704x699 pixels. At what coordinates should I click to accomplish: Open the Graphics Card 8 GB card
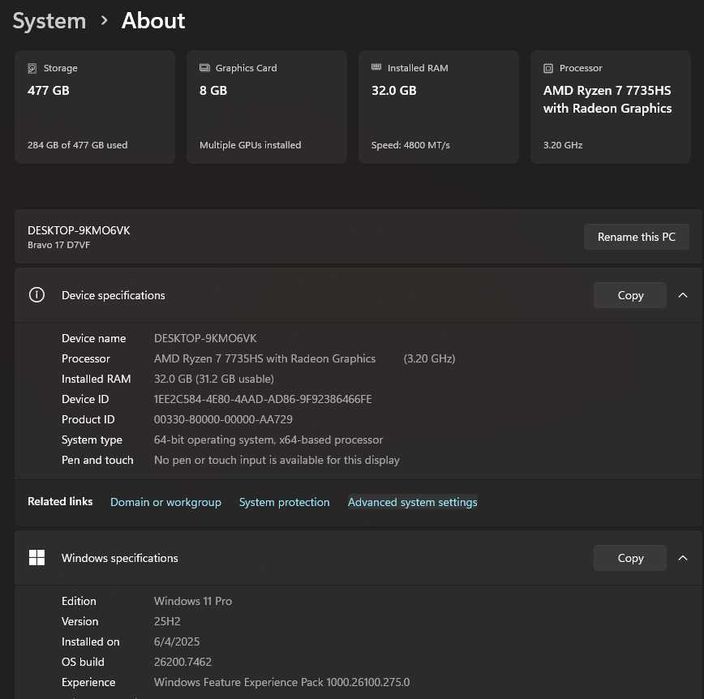point(267,107)
